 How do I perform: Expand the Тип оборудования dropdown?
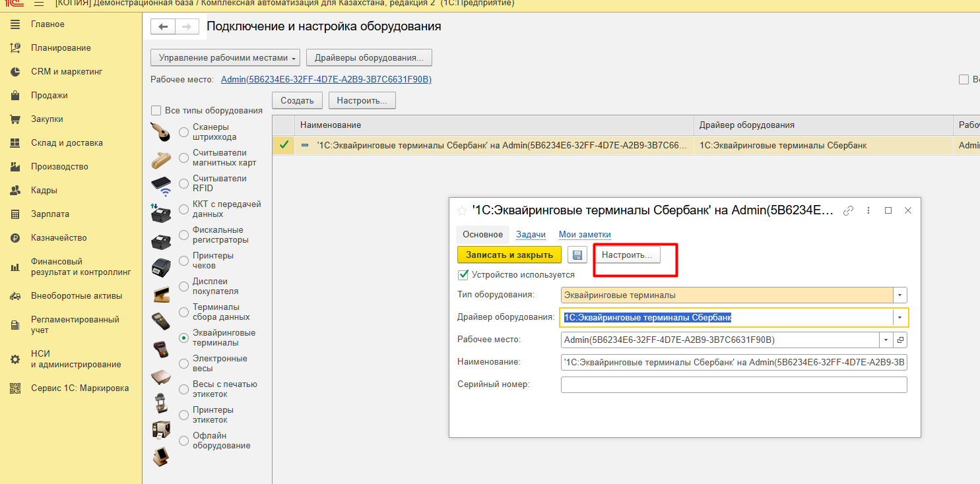900,295
